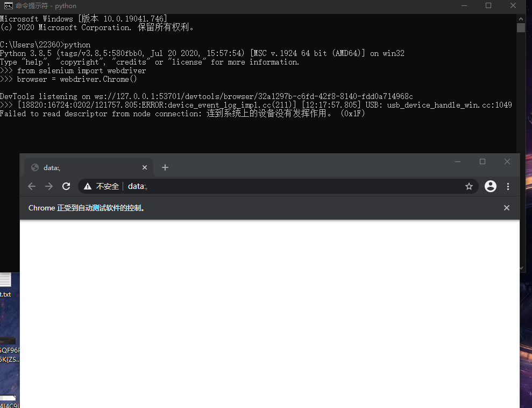Open Chrome's three-dot customize menu
Viewport: 532px width, 408px height.
coord(508,186)
